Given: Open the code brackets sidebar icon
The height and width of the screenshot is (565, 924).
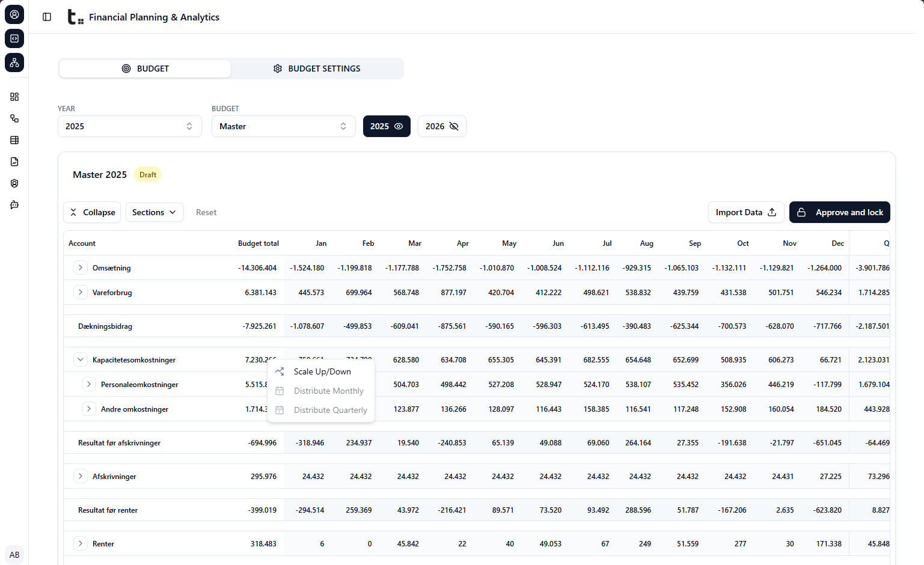Looking at the screenshot, I should [14, 38].
